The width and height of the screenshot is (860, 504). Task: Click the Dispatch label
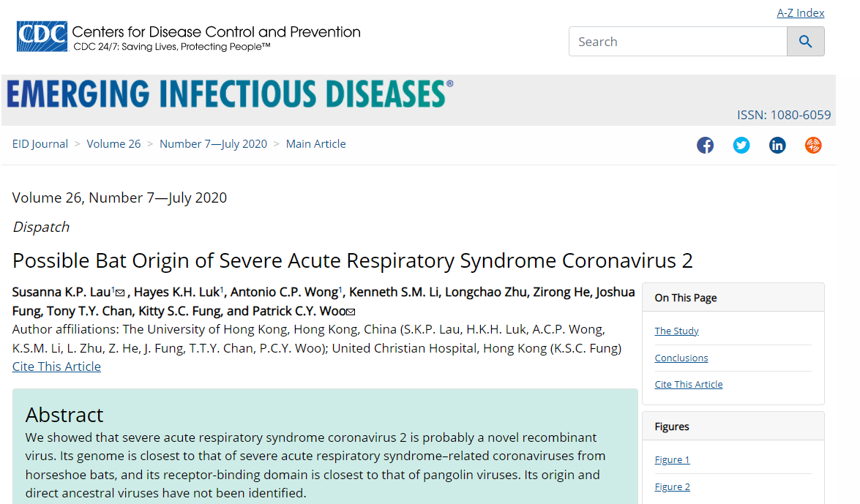pos(41,227)
